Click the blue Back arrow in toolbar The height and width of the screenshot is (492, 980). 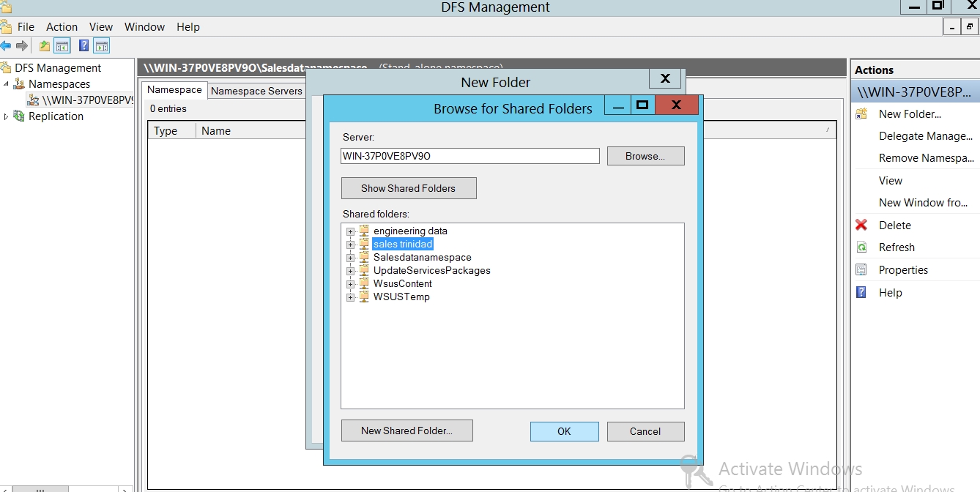pos(6,46)
